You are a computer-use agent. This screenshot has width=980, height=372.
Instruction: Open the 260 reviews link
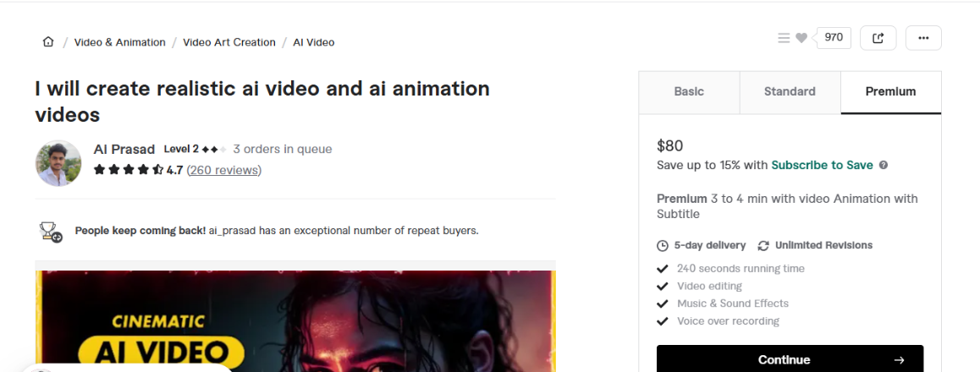point(224,170)
